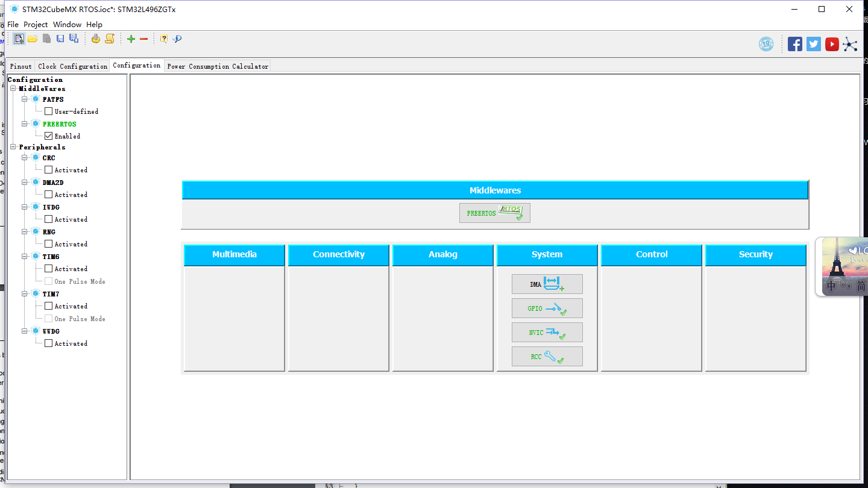The width and height of the screenshot is (868, 488).
Task: Activate the IWDG peripheral checkbox
Action: pyautogui.click(x=48, y=219)
